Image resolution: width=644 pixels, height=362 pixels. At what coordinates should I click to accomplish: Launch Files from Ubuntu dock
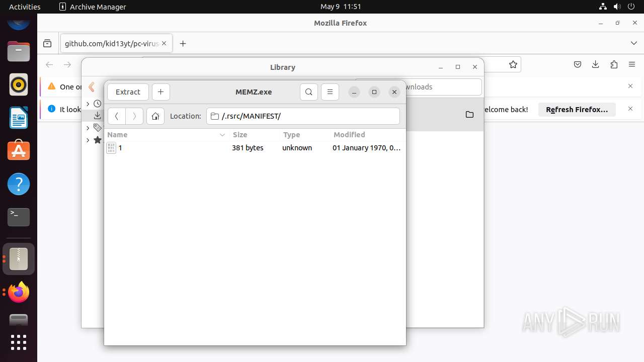[19, 51]
